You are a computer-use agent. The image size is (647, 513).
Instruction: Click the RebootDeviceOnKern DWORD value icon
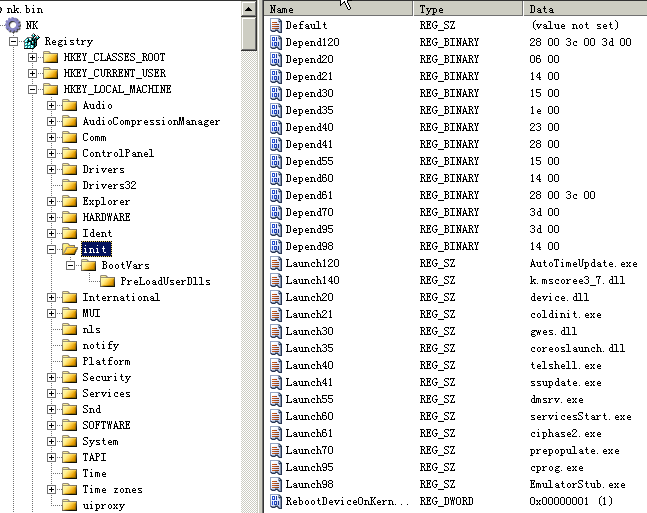click(276, 500)
